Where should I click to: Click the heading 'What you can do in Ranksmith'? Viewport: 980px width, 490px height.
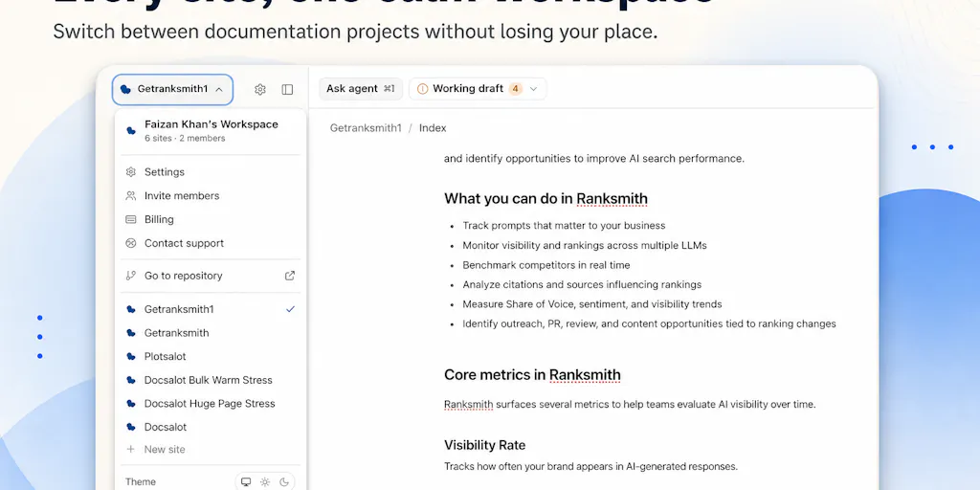click(x=546, y=199)
